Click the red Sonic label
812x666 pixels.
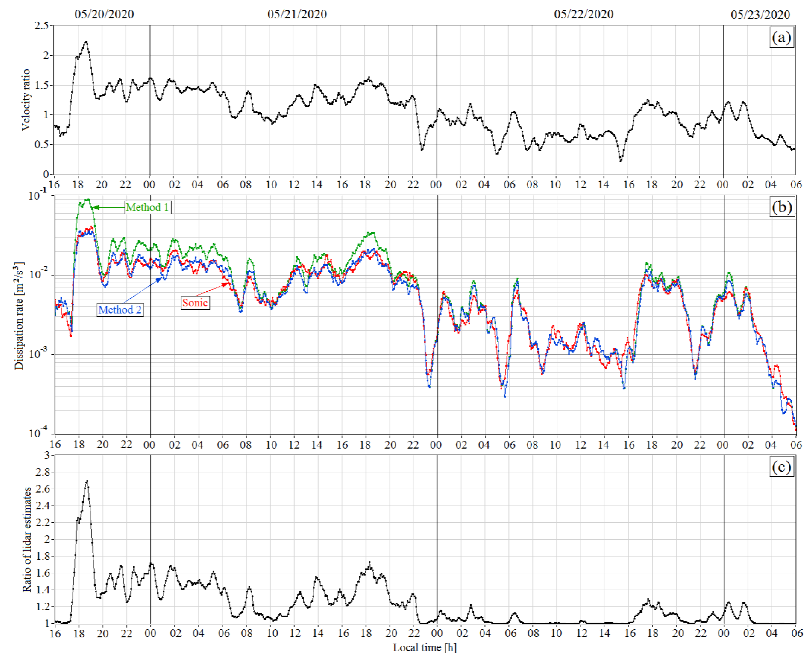[x=195, y=303]
